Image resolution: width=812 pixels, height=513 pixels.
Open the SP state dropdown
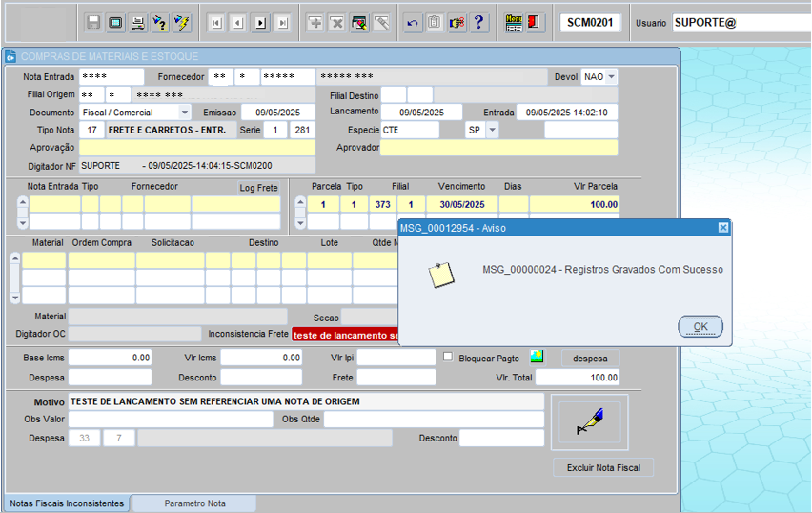click(x=492, y=130)
